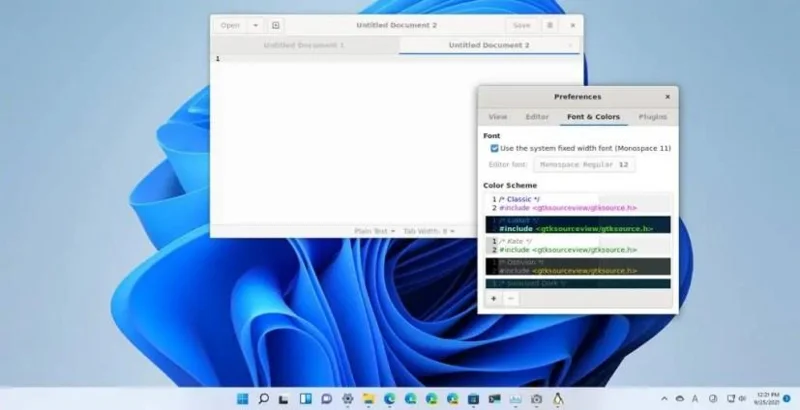Viewport: 800px width, 410px height.
Task: Open Chat from the taskbar
Action: pyautogui.click(x=327, y=399)
